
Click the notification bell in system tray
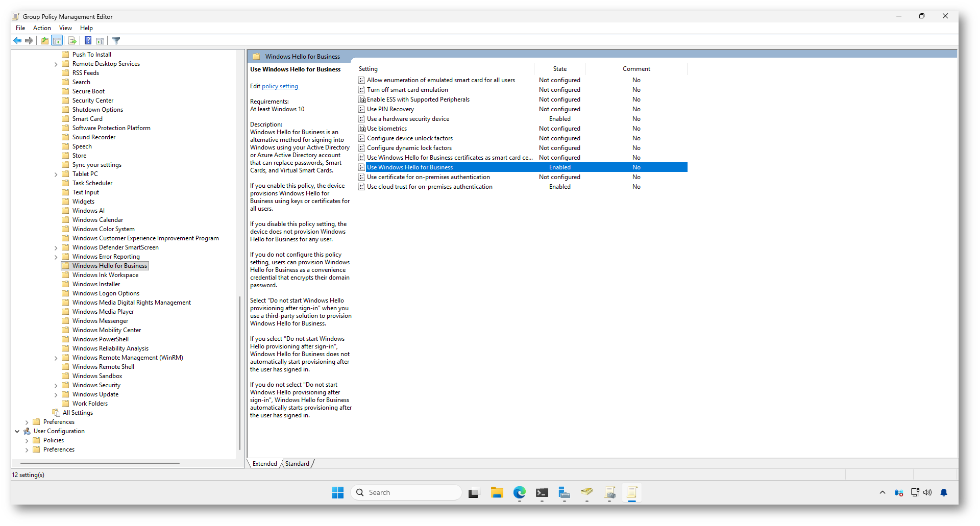pyautogui.click(x=944, y=492)
